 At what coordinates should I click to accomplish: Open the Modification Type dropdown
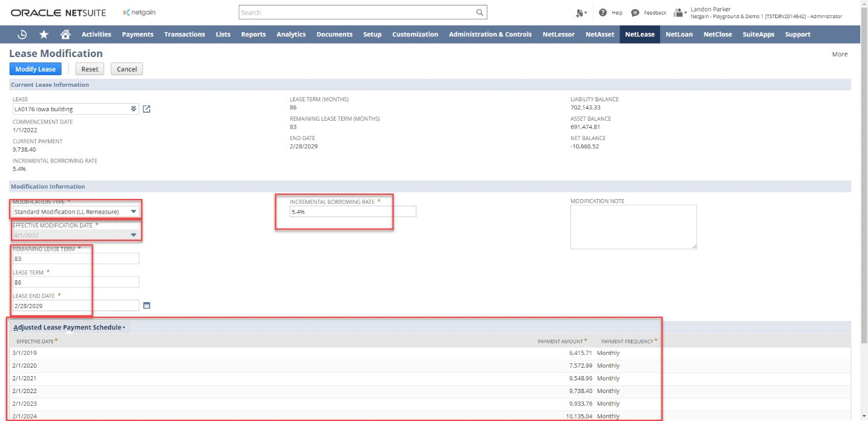[x=135, y=210]
